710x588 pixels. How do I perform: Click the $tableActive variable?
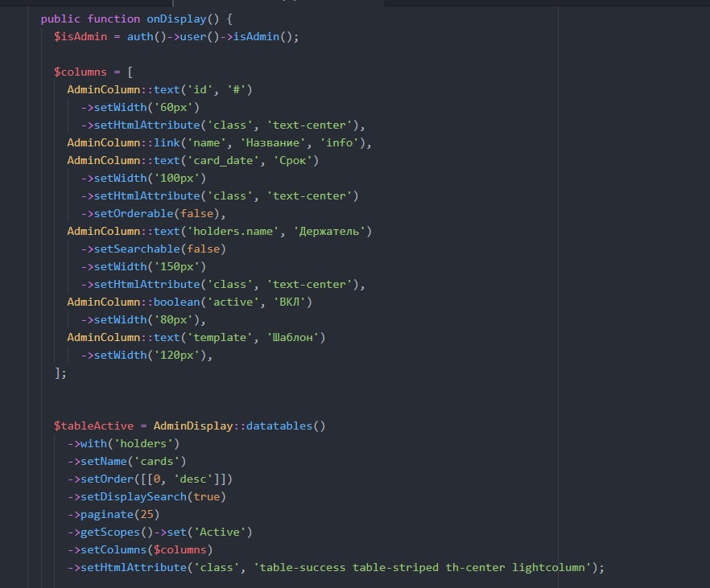point(93,426)
